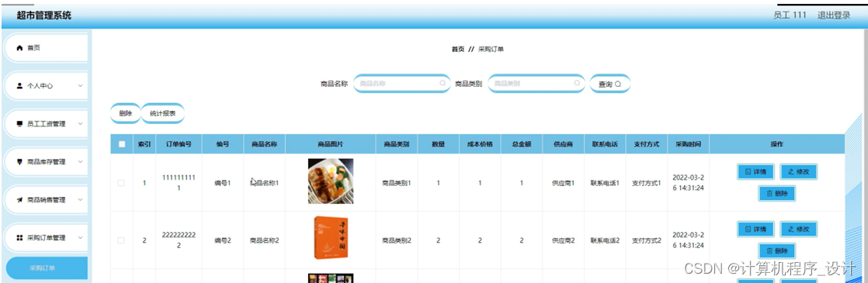The image size is (868, 283).
Task: Click the person icon for 个人中心
Action: tap(19, 85)
